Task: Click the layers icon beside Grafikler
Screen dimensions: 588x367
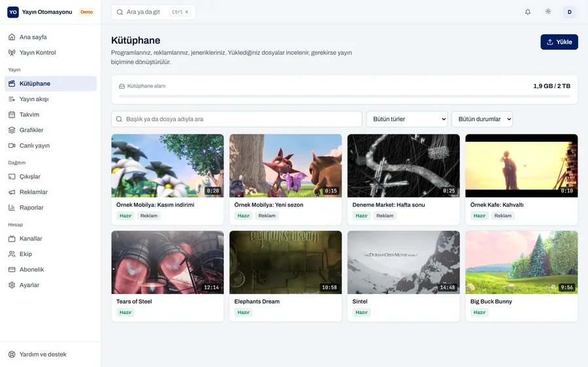Action: pos(12,130)
